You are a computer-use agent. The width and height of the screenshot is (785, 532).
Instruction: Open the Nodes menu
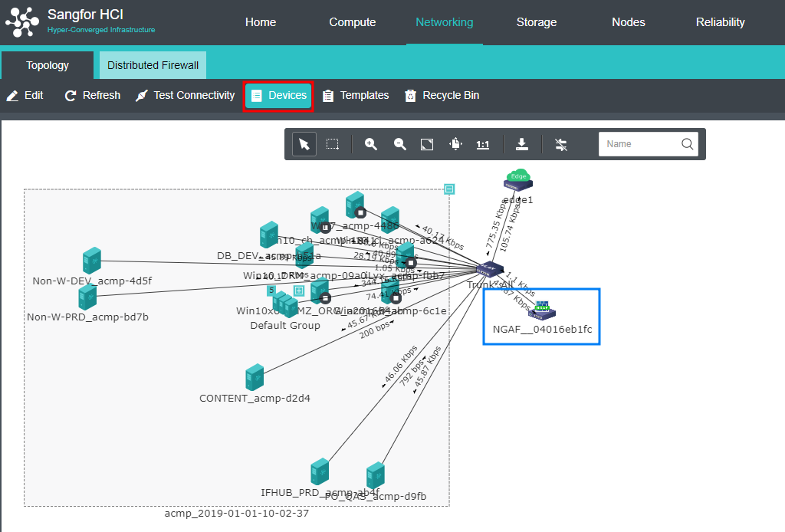coord(629,22)
